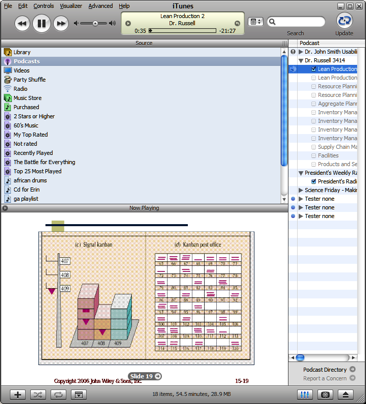Eject disc button
This screenshot has width=367, height=405.
(x=346, y=395)
